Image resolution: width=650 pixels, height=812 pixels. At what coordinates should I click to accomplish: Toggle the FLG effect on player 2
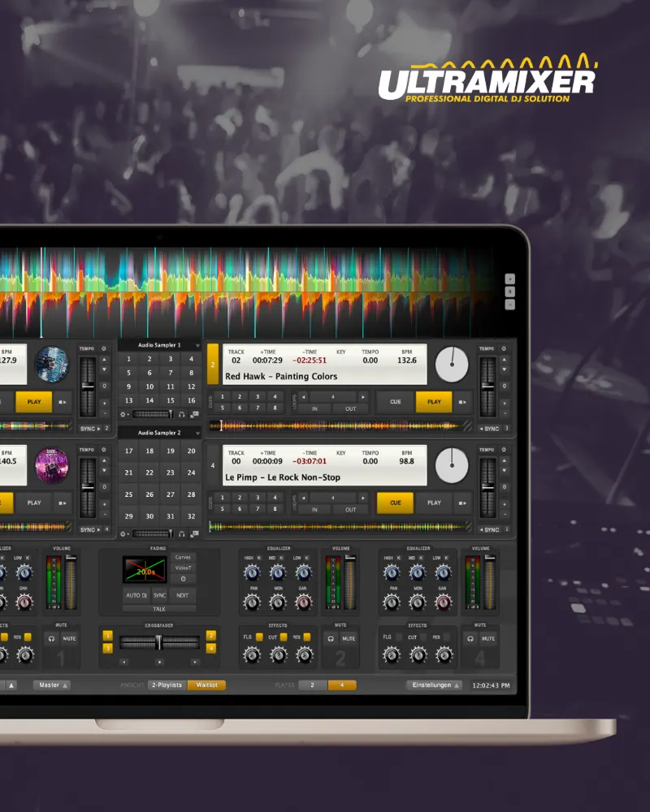click(259, 637)
